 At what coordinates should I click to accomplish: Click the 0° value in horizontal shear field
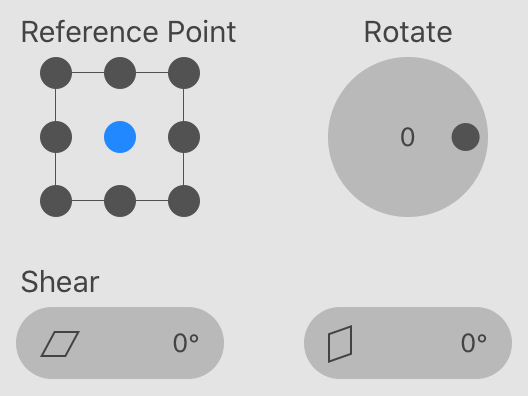click(186, 343)
